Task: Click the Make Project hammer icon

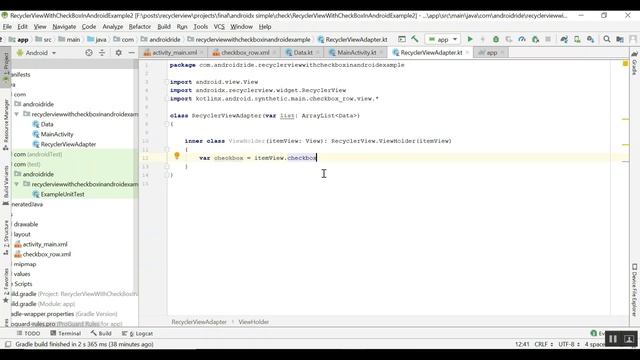Action: (x=415, y=39)
